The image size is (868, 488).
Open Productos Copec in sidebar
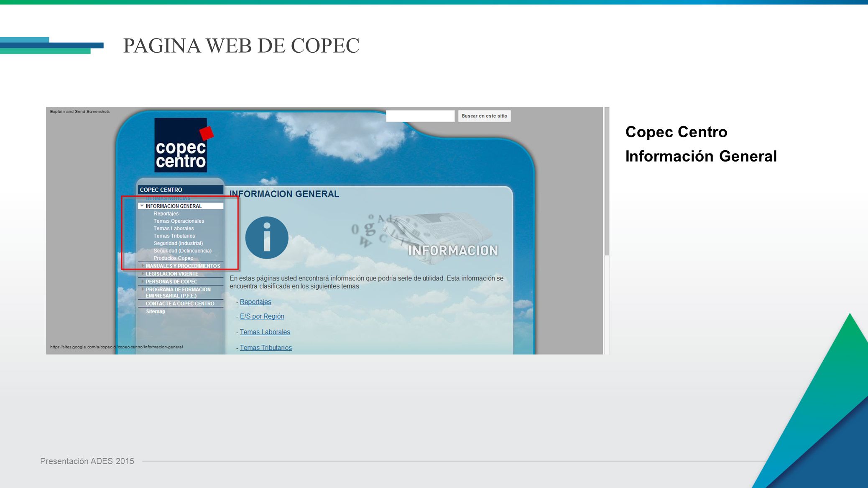point(173,258)
